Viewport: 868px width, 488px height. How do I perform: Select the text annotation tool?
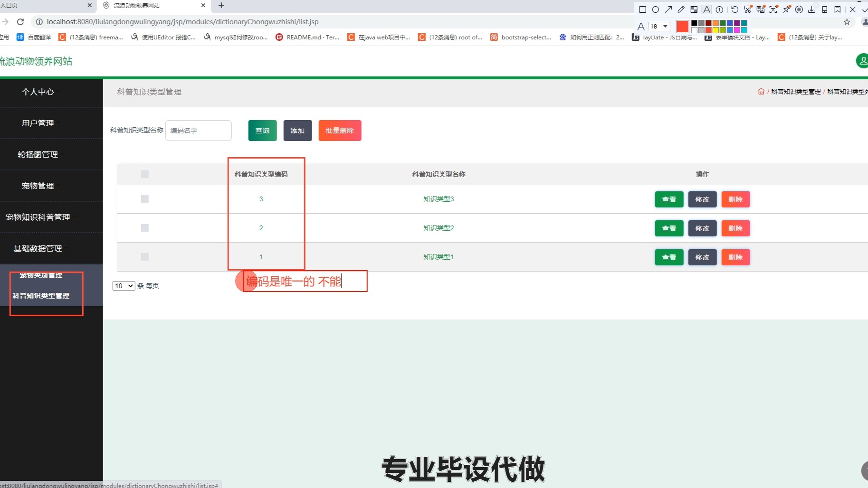click(x=707, y=9)
